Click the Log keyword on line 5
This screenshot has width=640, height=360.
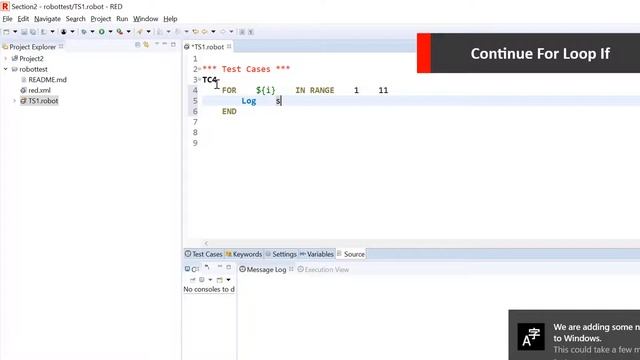249,101
